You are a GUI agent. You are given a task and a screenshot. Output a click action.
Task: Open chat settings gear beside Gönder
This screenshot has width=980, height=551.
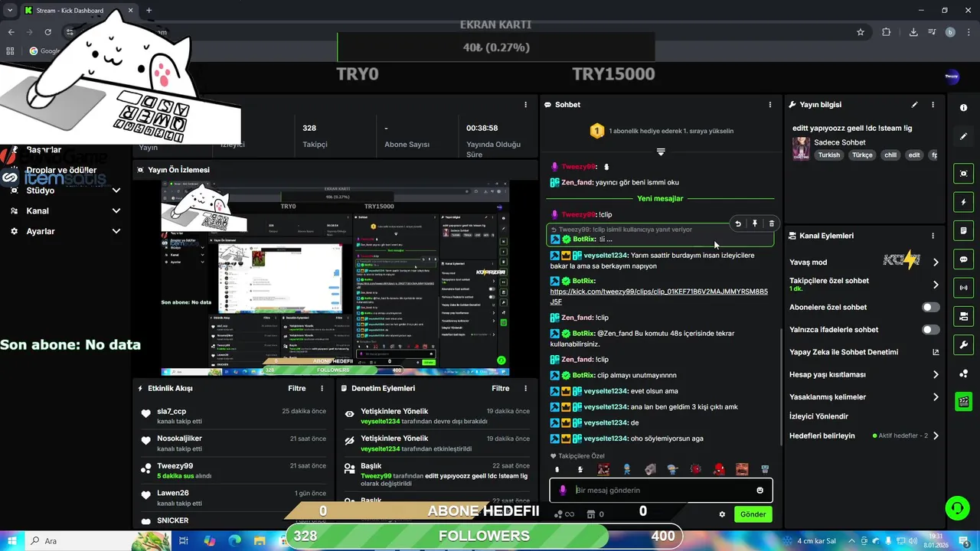722,514
